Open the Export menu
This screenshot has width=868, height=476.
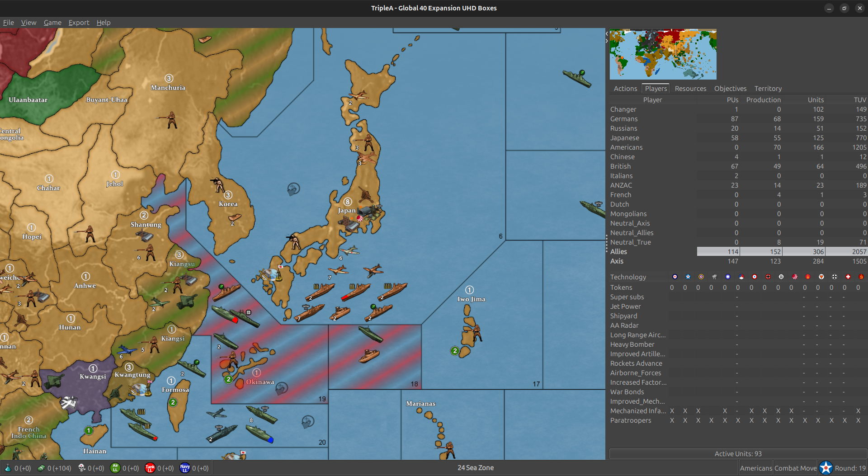79,23
